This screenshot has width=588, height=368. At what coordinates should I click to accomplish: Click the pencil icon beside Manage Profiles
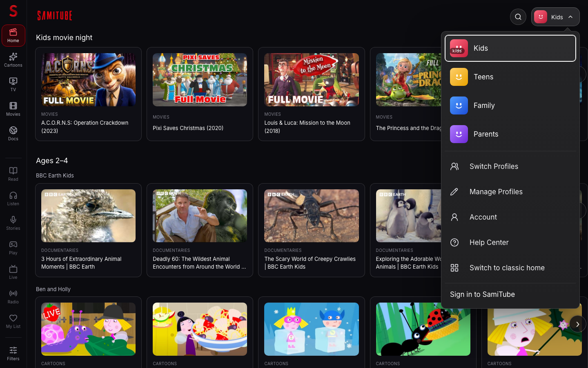(454, 192)
